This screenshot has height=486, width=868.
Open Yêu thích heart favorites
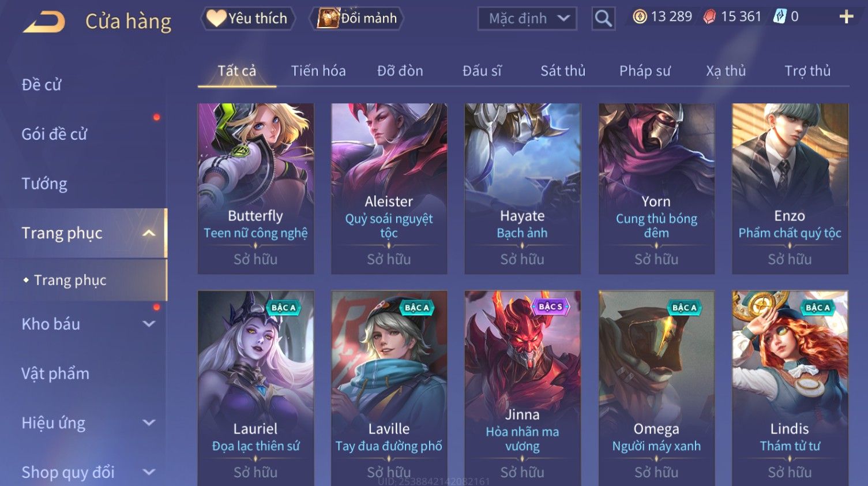tap(248, 18)
